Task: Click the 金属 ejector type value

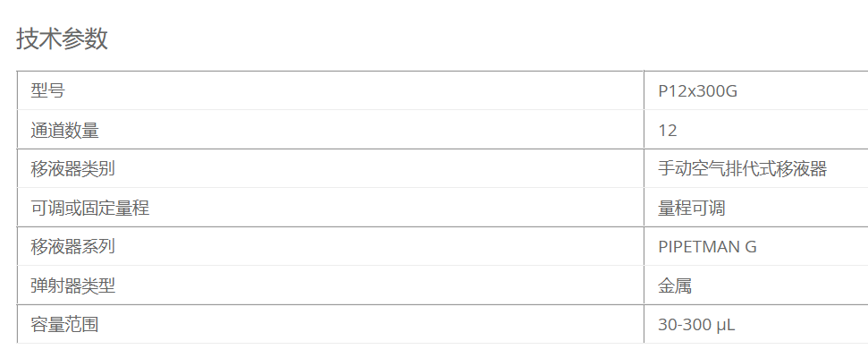Action: [x=675, y=286]
